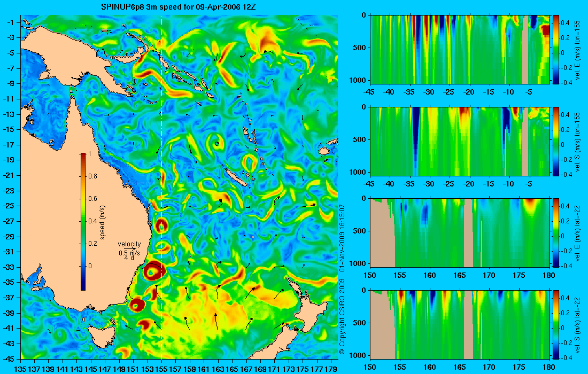588x374 pixels.
Task: Click "165" x-axis label under vel. E lat=-22 panel
Action: pos(459,276)
